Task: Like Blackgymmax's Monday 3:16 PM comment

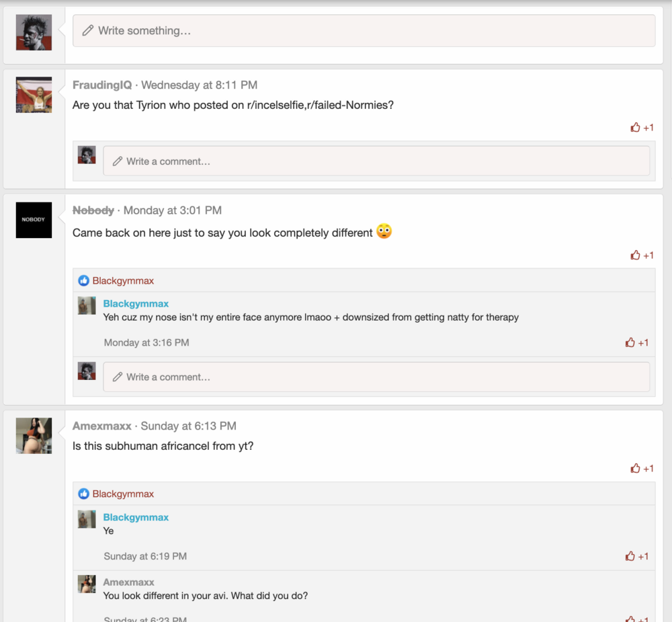Action: tap(636, 342)
